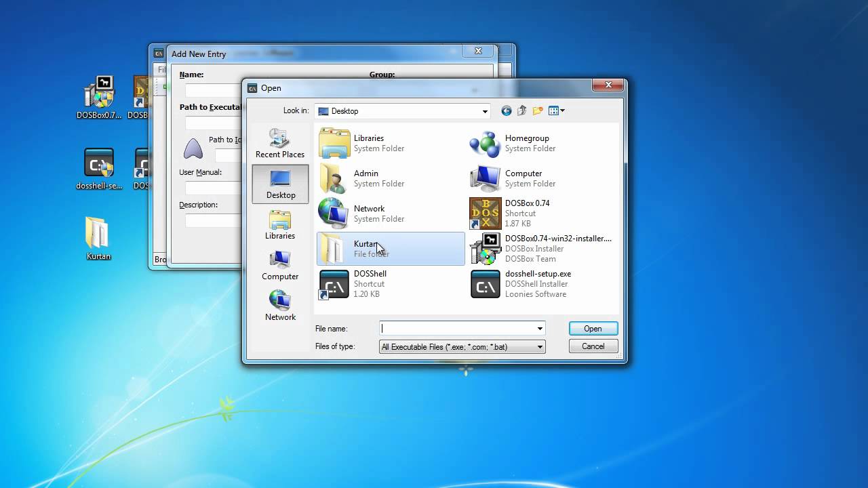868x488 pixels.
Task: Open Files of type combo box
Action: (462, 346)
